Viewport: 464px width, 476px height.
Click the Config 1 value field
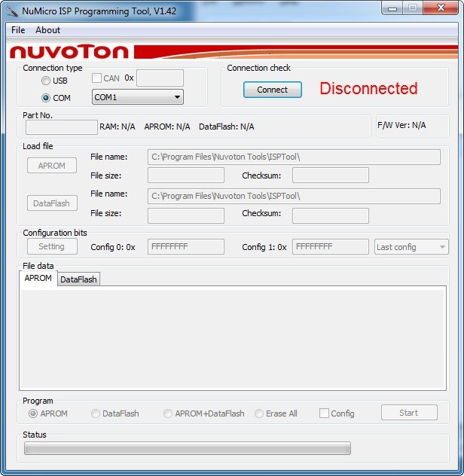331,246
